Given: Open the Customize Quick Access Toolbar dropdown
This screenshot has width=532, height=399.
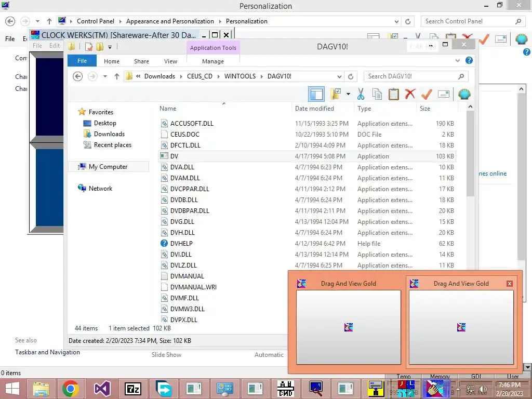Looking at the screenshot, I should click(x=110, y=47).
